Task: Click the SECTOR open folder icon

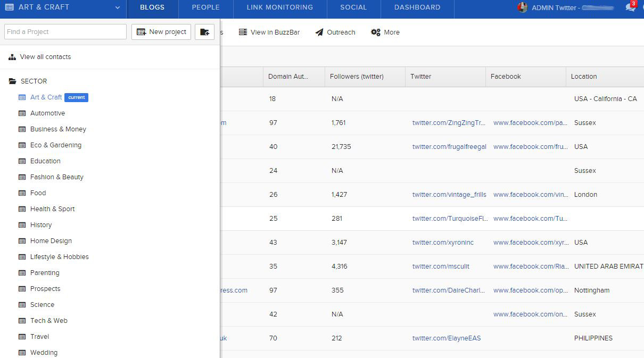Action: tap(13, 81)
